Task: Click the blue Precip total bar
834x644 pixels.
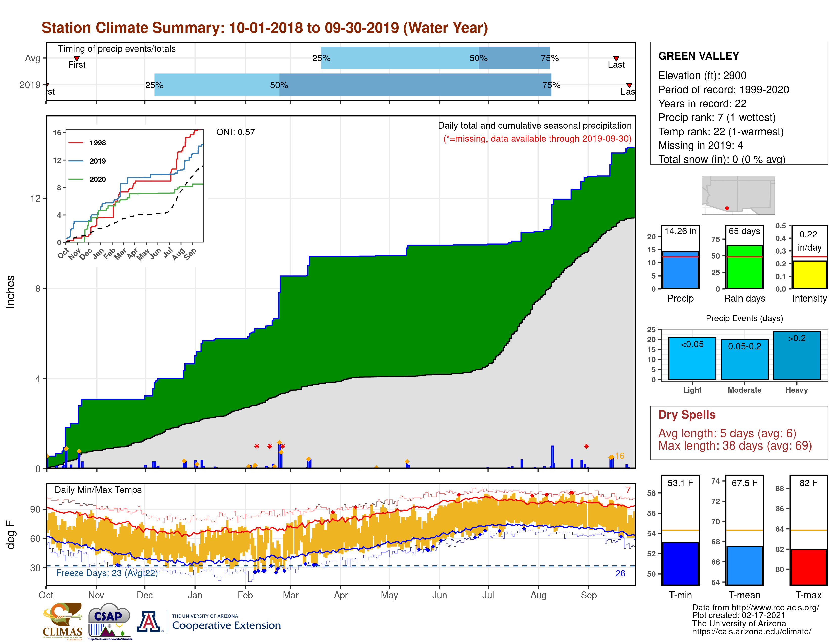Action: pos(680,270)
